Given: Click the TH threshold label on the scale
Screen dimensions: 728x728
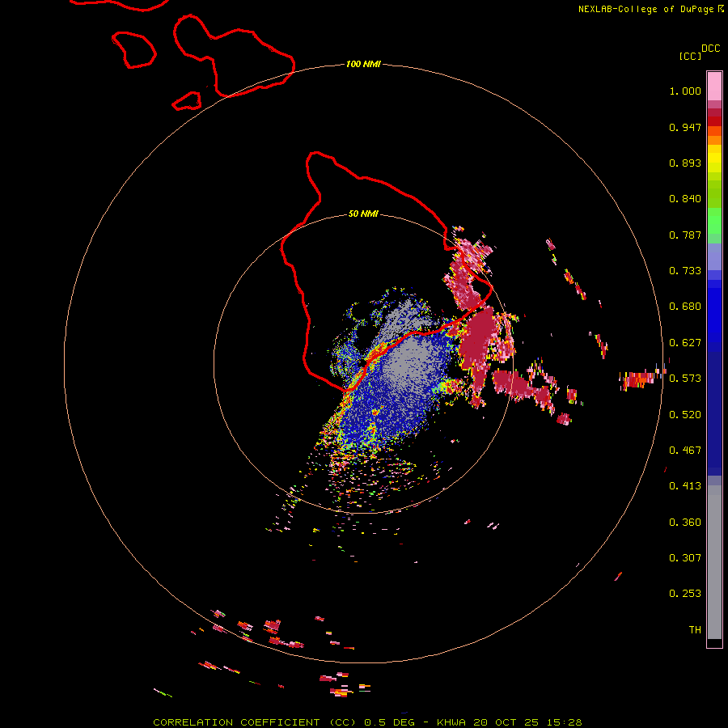Looking at the screenshot, I should pos(695,630).
